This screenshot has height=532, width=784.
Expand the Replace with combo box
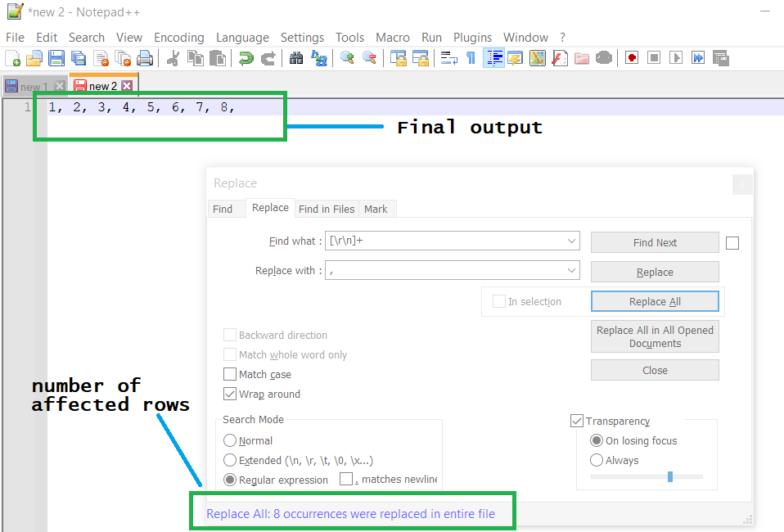coord(572,270)
